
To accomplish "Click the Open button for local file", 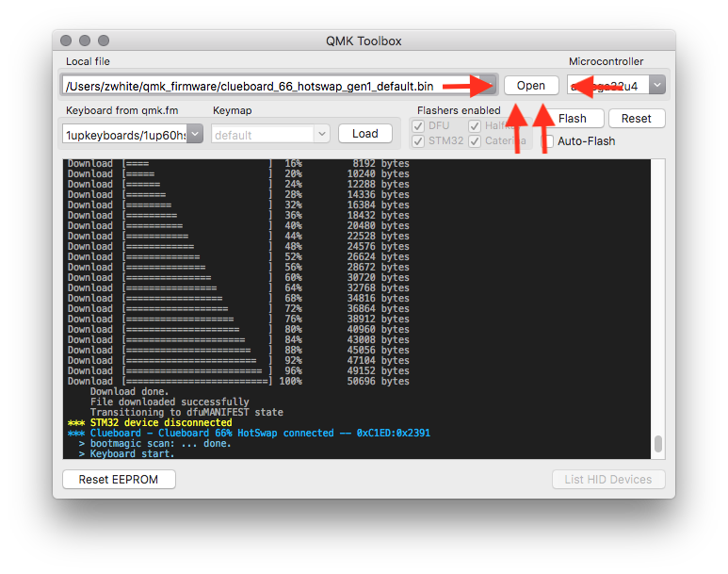I will (x=531, y=86).
